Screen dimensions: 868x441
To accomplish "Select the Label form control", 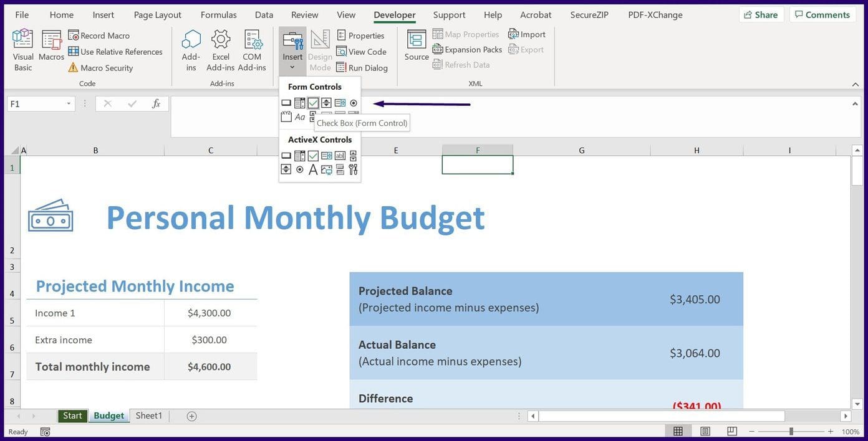I will point(300,116).
